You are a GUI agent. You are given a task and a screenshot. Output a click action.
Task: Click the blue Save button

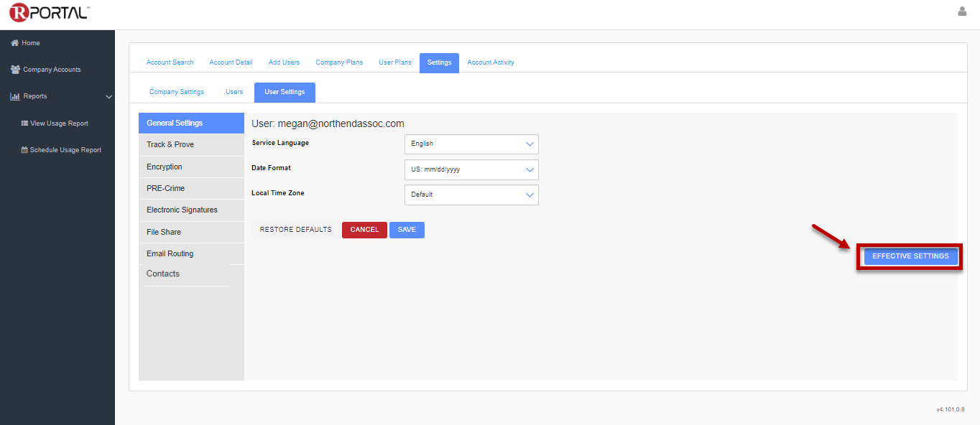[407, 230]
